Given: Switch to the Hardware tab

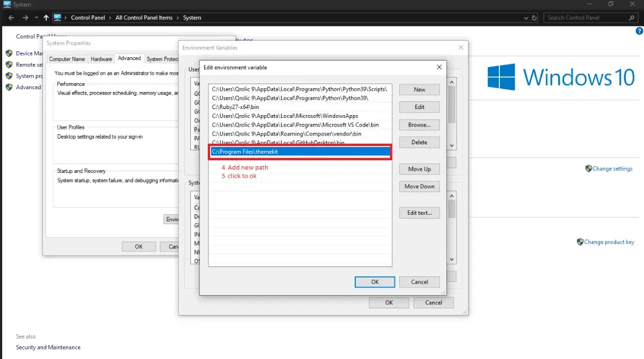Looking at the screenshot, I should click(101, 59).
